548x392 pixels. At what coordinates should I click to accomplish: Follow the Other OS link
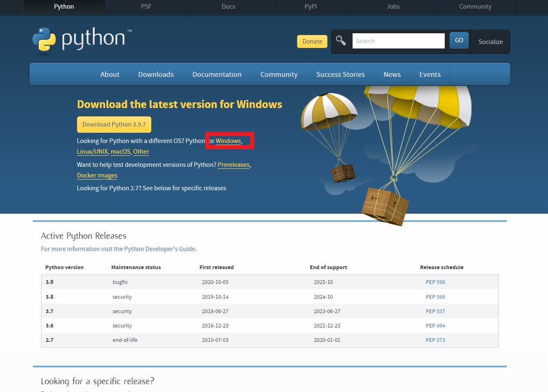[x=141, y=152]
